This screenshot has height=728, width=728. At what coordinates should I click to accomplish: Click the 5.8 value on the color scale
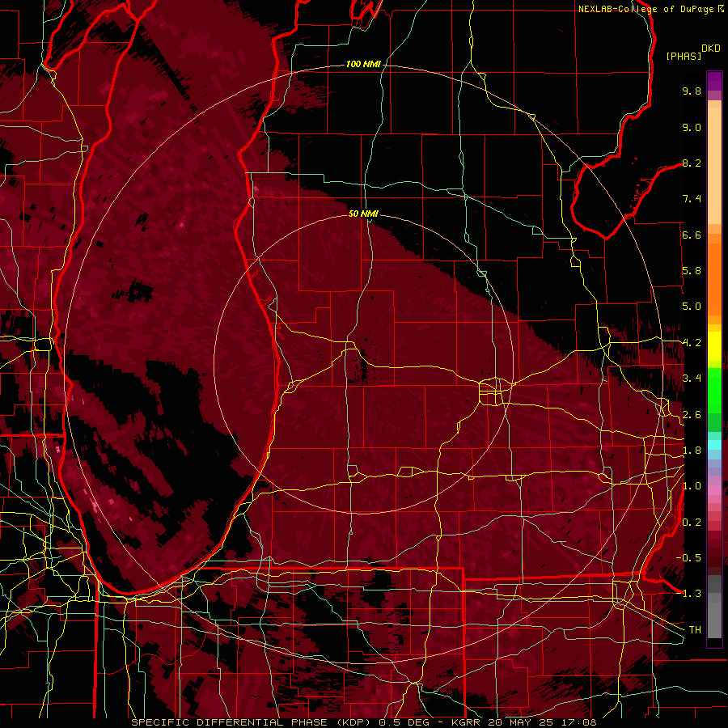(x=692, y=271)
